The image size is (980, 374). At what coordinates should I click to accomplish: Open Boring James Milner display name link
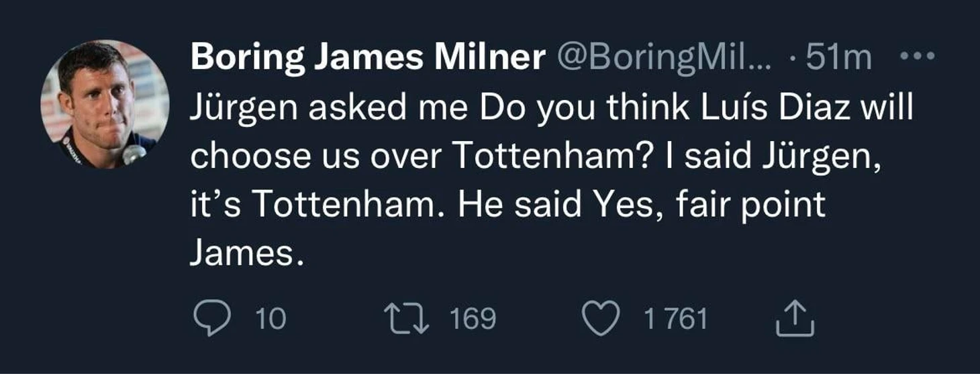[x=367, y=58]
